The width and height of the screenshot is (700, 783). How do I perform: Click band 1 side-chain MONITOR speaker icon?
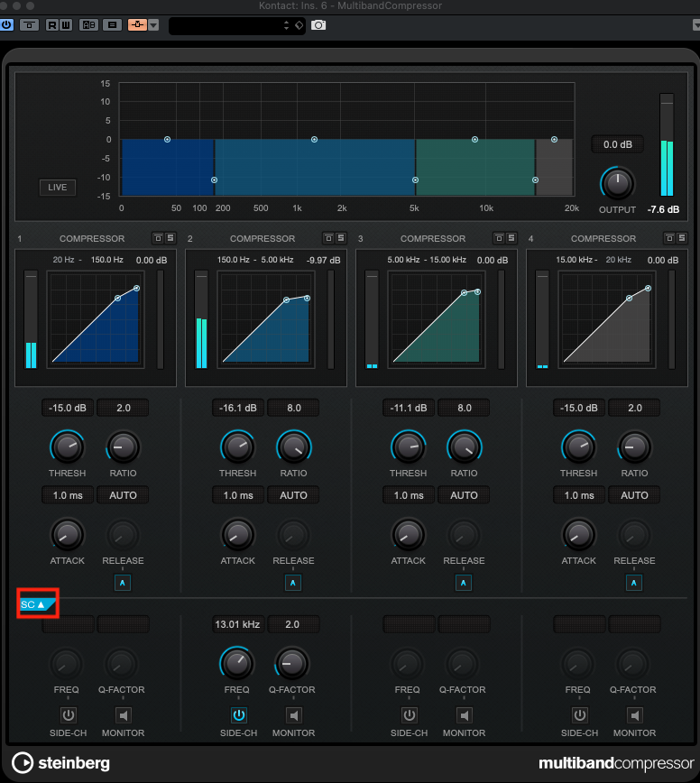[124, 715]
